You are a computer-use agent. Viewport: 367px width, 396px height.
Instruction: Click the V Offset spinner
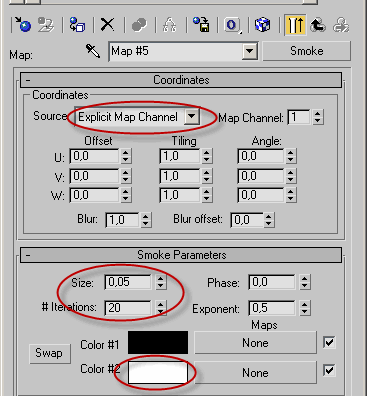click(126, 176)
